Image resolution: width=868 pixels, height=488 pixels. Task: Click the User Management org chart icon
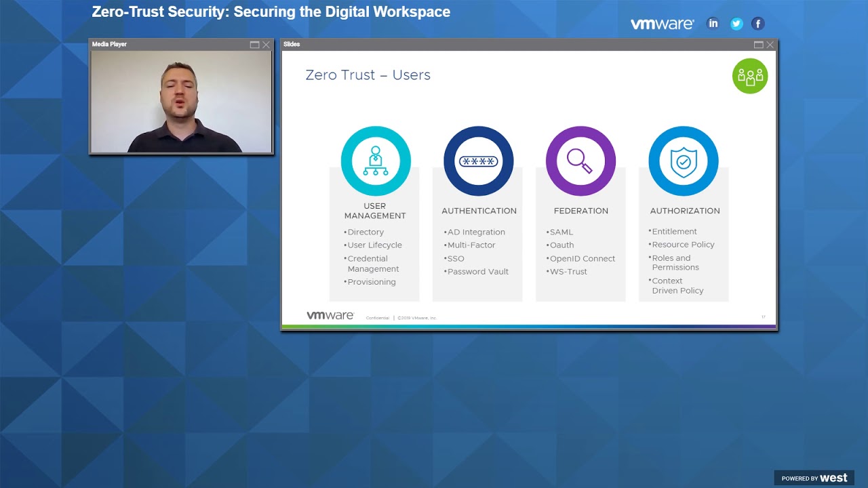pyautogui.click(x=375, y=161)
